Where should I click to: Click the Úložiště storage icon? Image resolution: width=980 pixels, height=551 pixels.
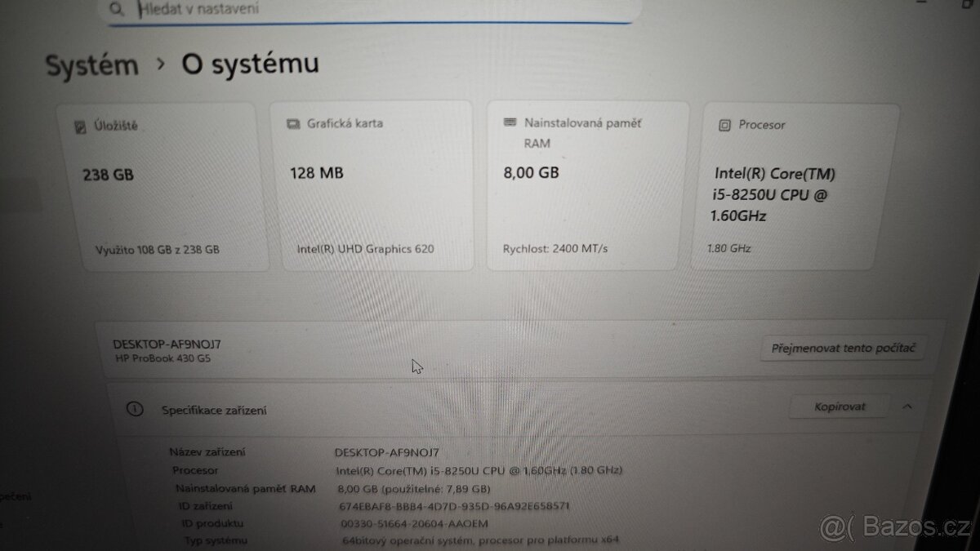tap(79, 126)
